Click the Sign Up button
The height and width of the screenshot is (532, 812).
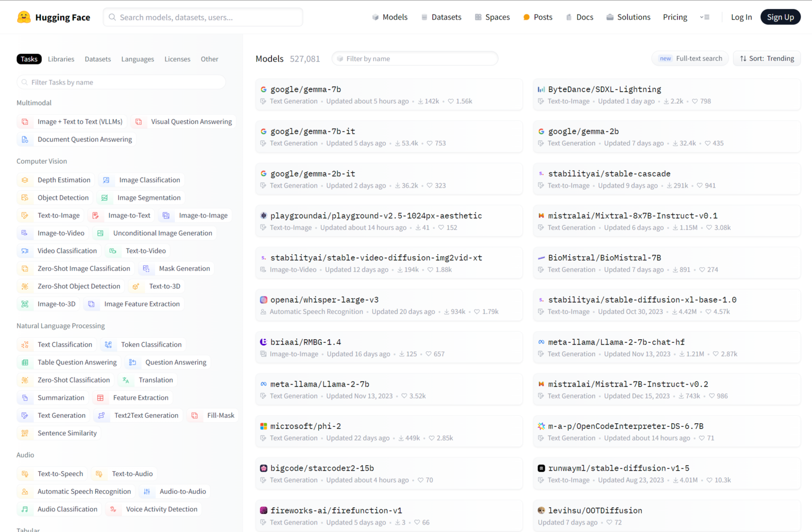coord(780,16)
